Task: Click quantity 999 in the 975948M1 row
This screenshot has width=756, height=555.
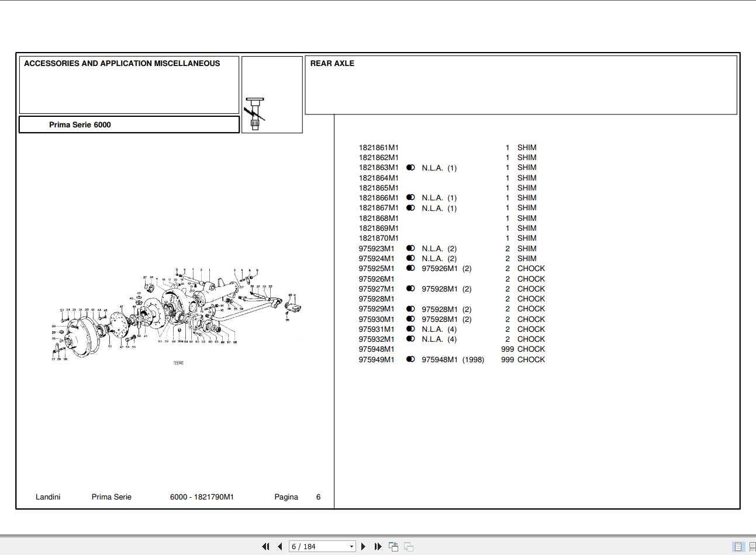Action: 508,349
